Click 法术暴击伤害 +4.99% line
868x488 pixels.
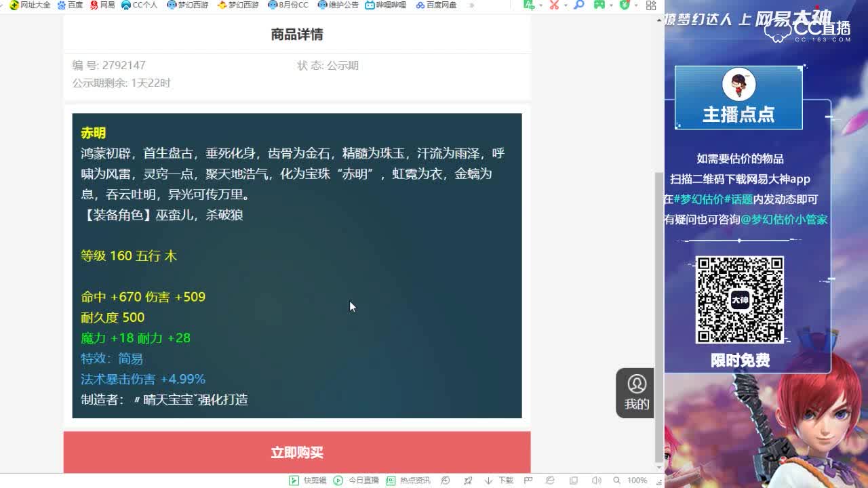tap(143, 379)
